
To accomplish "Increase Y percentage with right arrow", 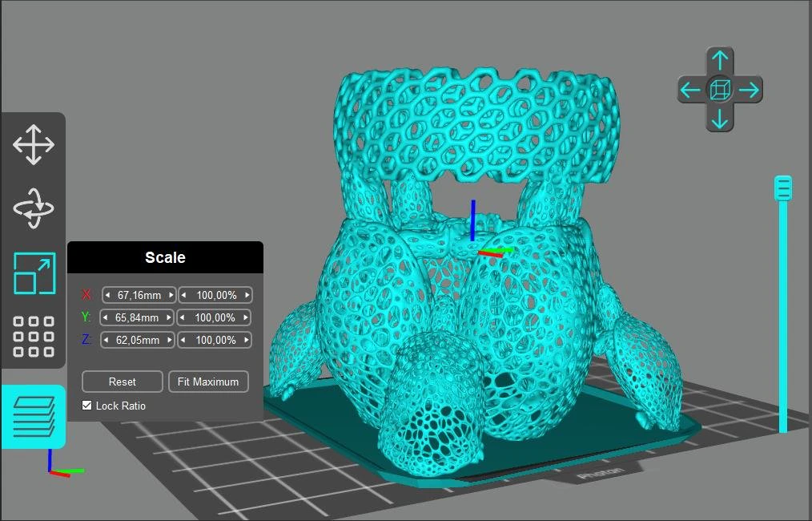I will [x=246, y=317].
